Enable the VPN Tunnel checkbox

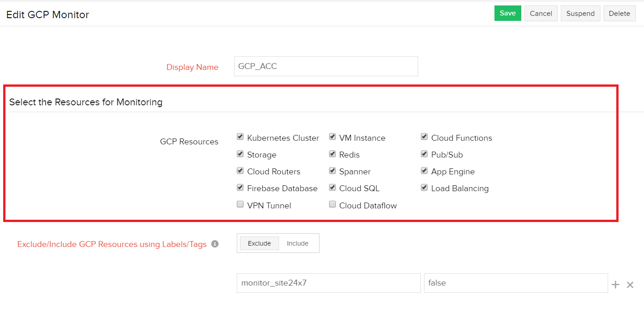(240, 204)
